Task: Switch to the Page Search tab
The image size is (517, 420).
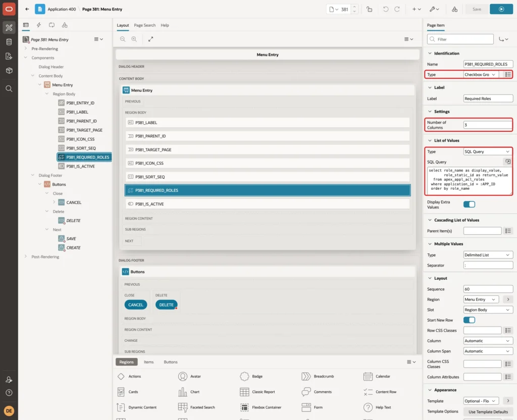Action: point(144,25)
